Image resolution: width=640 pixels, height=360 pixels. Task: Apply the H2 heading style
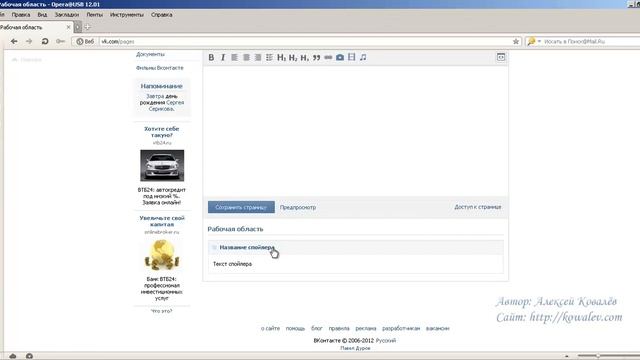click(293, 58)
